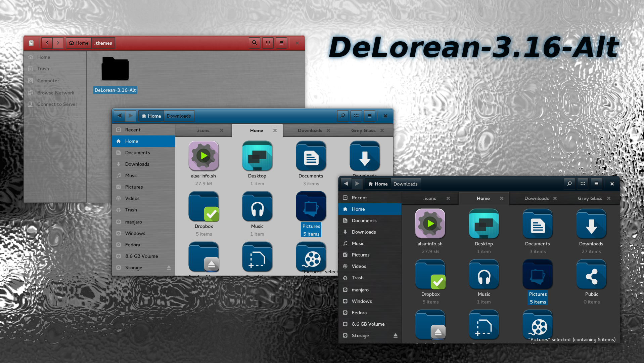The image size is (644, 363).
Task: Switch to .icons tab in dark window
Action: 430,198
